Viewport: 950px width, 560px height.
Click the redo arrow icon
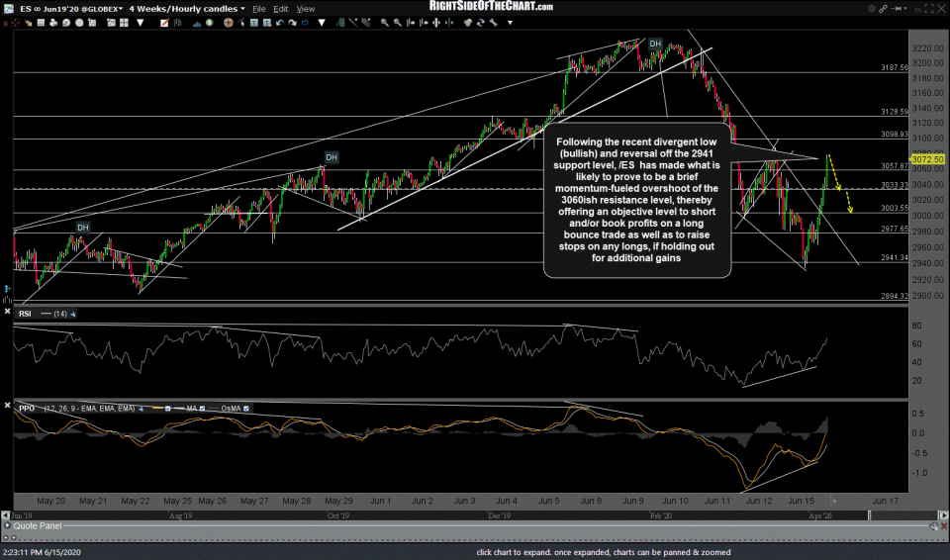[293, 23]
